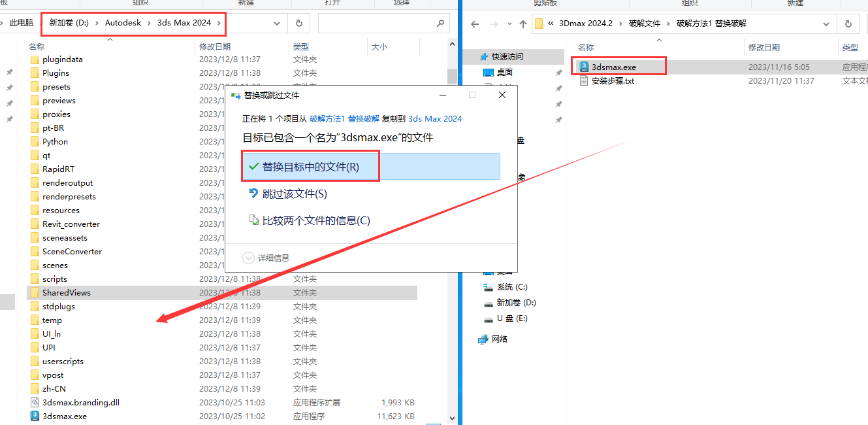This screenshot has height=425, width=868.
Task: Click the search magnifier icon in left window
Action: [x=440, y=23]
